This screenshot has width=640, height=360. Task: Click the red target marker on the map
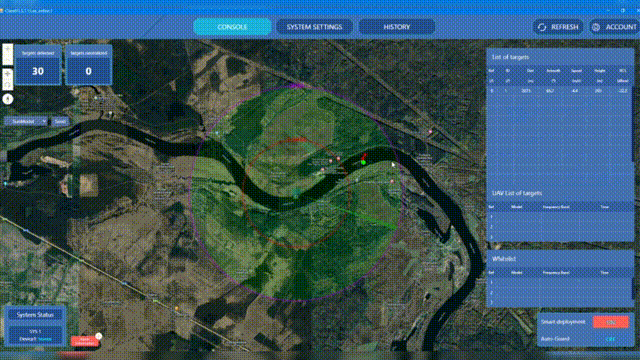pyautogui.click(x=364, y=156)
